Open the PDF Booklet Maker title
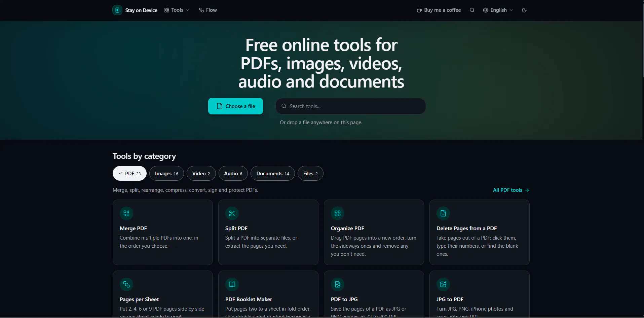 tap(249, 299)
